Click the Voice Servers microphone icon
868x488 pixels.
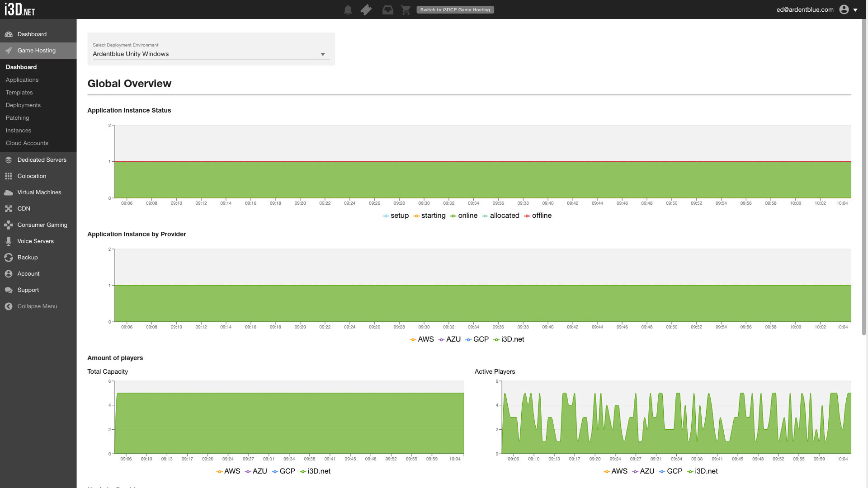[9, 241]
